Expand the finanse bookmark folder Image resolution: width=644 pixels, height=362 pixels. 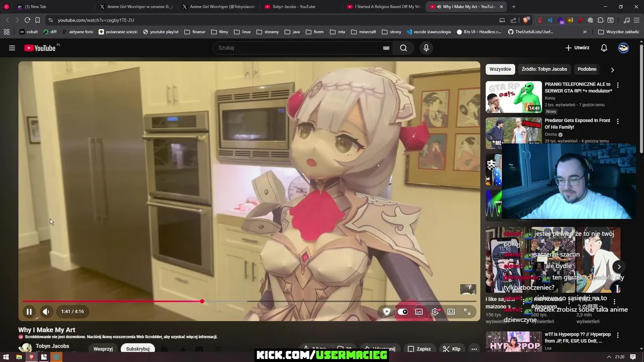coord(195,32)
